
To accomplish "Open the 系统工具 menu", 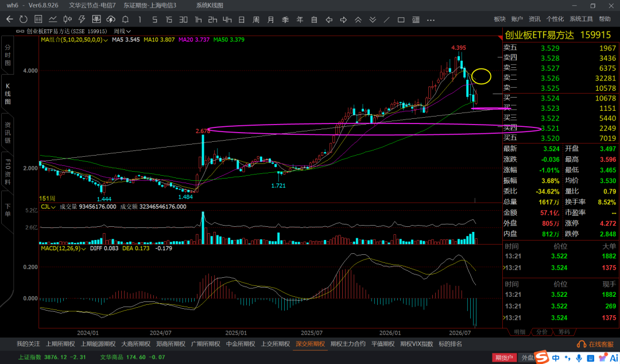I will (x=581, y=19).
